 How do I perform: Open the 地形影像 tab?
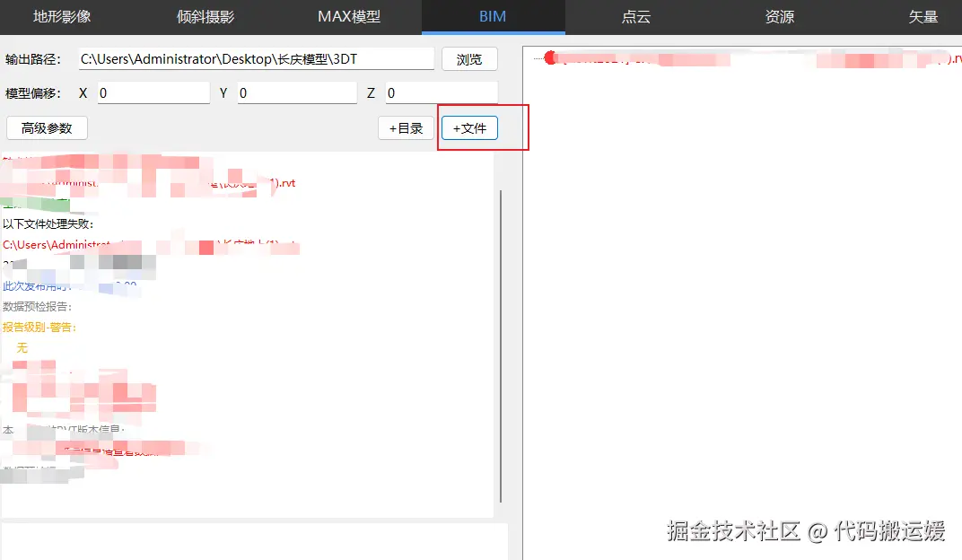(x=62, y=16)
